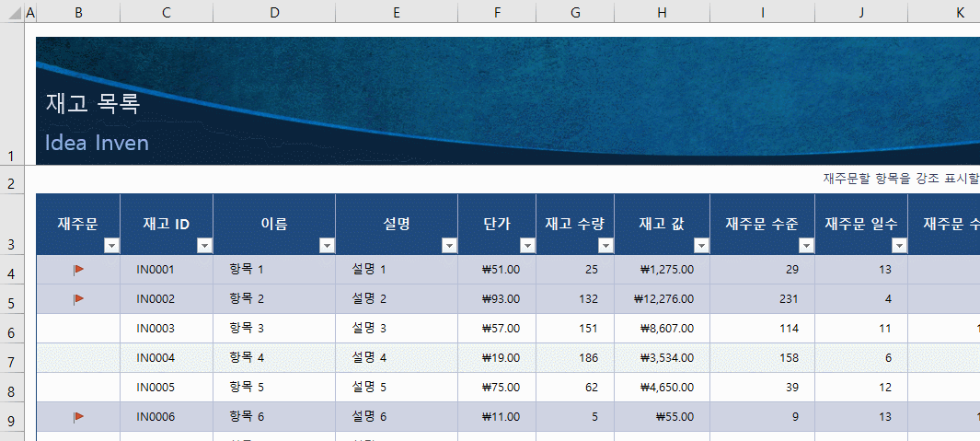This screenshot has height=441, width=980.
Task: Select the 항목 1 name cell
Action: point(273,270)
